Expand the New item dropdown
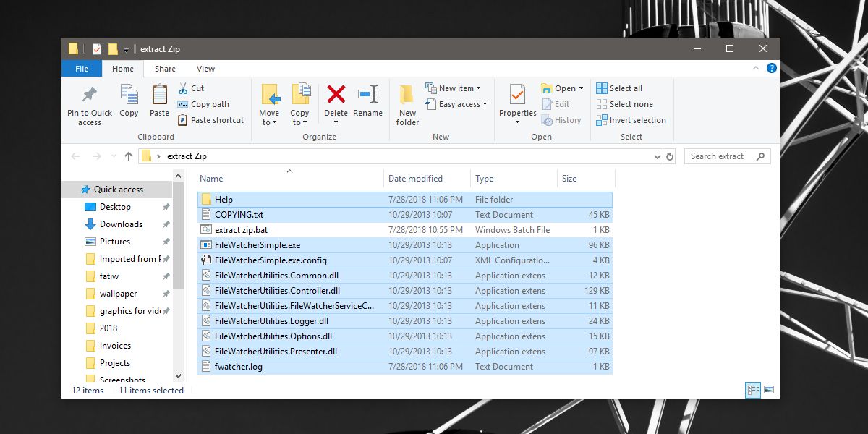 click(479, 88)
